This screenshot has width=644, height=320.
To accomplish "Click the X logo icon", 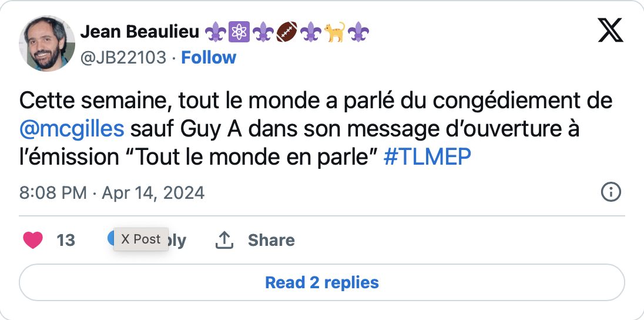I will pos(611,30).
